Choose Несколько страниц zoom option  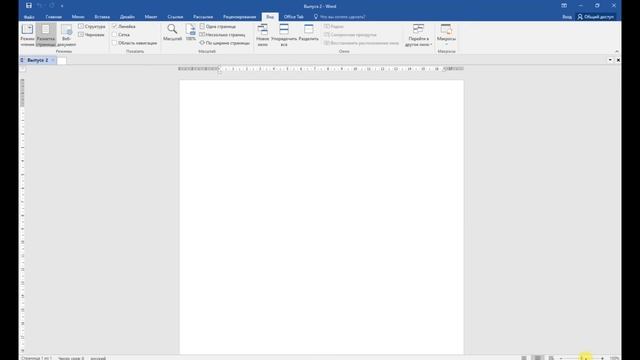click(x=222, y=35)
